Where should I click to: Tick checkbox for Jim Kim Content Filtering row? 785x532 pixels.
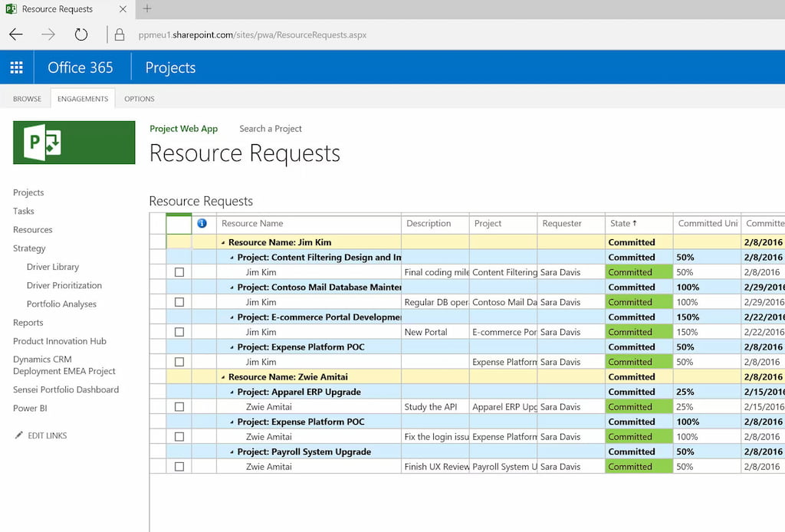pyautogui.click(x=179, y=272)
